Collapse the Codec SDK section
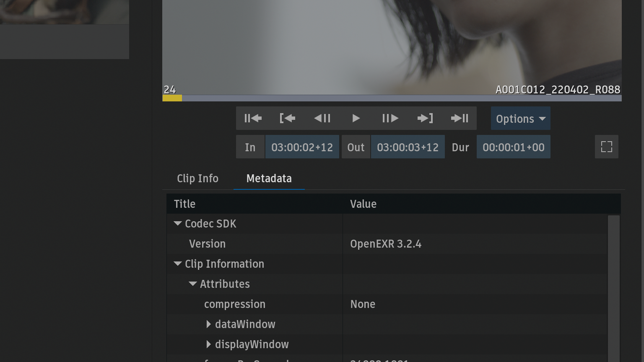This screenshot has width=644, height=362. click(178, 224)
